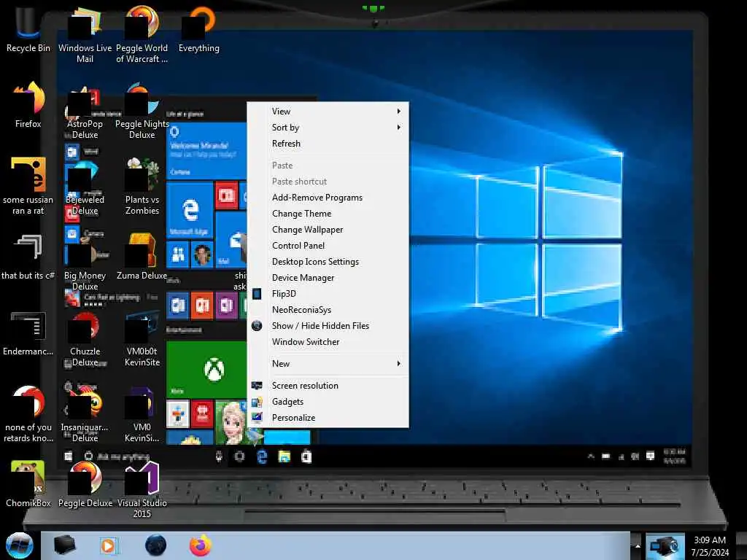The height and width of the screenshot is (560, 747).
Task: Select the VM0b0t KevinSite desktop icon
Action: (142, 338)
